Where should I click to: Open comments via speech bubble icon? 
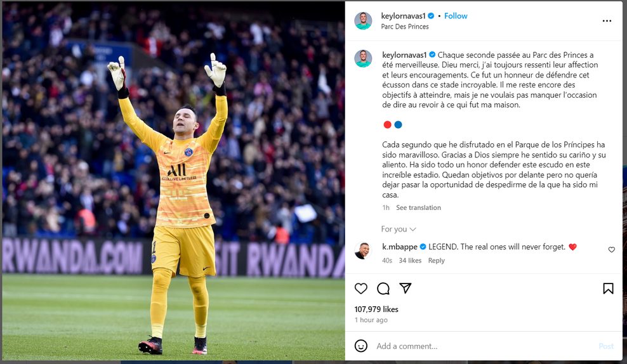383,288
